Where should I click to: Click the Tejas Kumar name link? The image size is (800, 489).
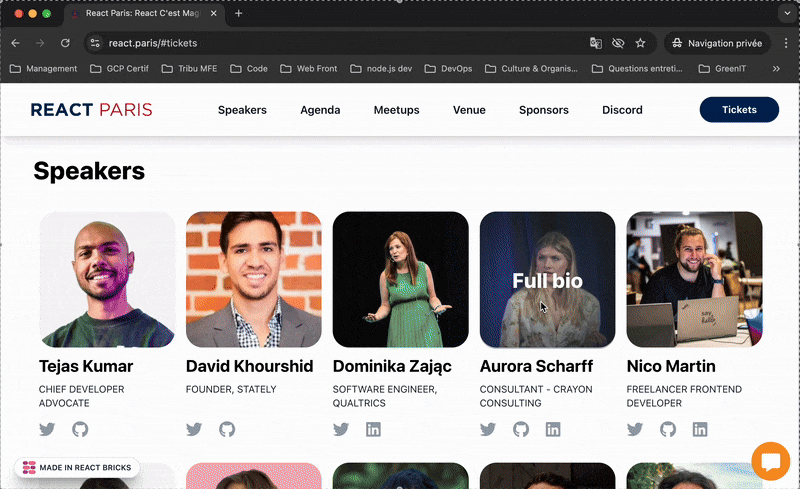(86, 366)
